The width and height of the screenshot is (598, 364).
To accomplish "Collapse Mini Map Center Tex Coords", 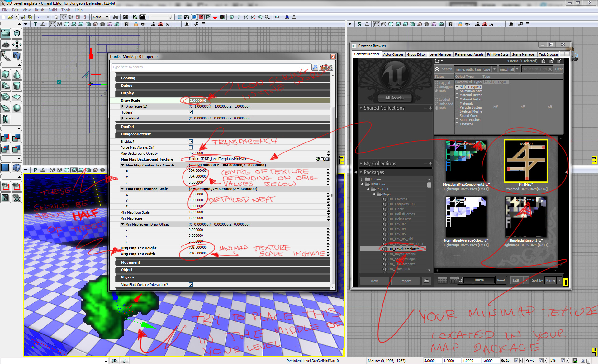I will 122,165.
